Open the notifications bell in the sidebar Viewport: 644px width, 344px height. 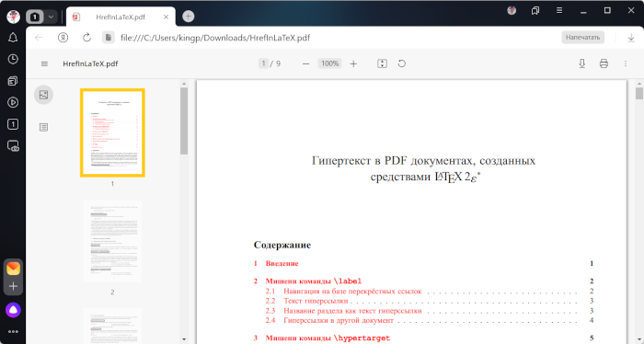[13, 38]
